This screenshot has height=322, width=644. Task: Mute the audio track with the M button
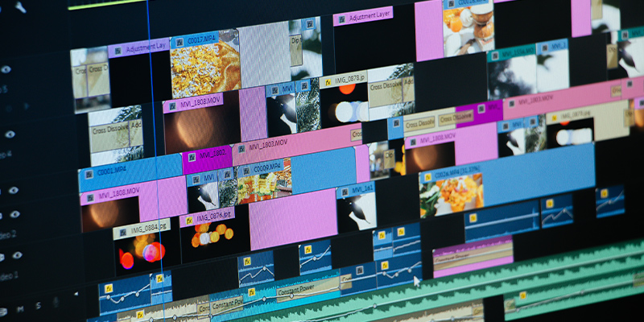[19, 308]
